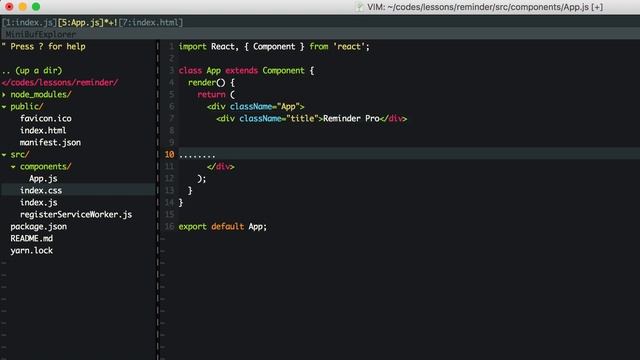Click line number 10 in the gutter

(169, 155)
